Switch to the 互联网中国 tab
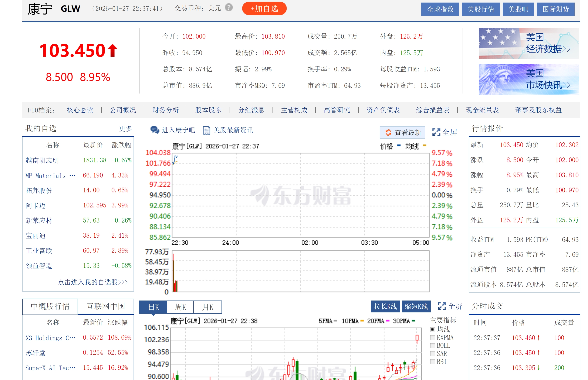Image resolution: width=588 pixels, height=380 pixels. tap(106, 306)
